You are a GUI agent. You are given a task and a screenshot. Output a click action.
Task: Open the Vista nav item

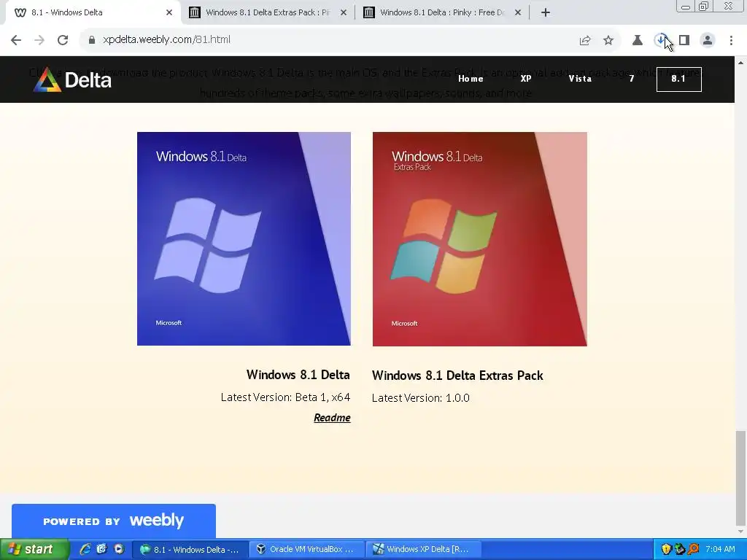(x=580, y=79)
